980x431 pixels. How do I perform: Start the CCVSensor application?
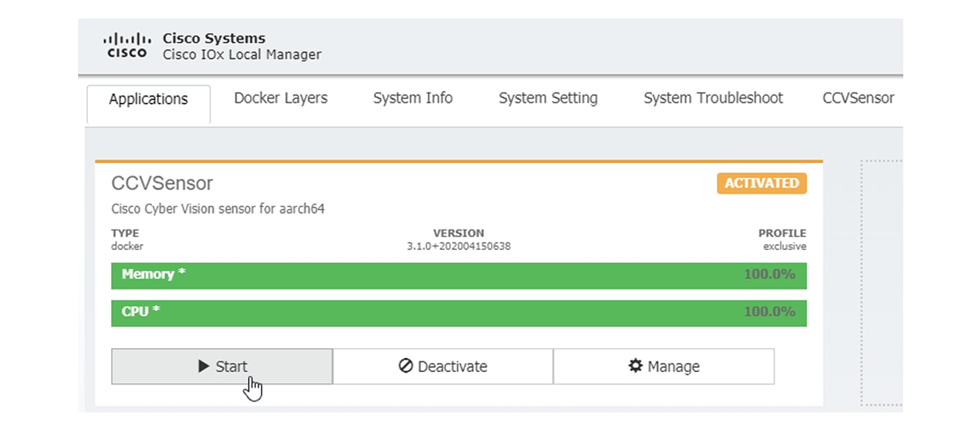pos(222,367)
